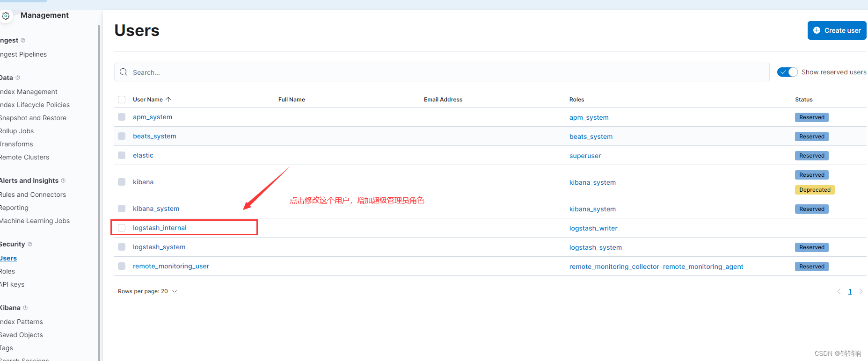Open Users in Security sidebar section
This screenshot has height=361, width=868.
[8, 258]
